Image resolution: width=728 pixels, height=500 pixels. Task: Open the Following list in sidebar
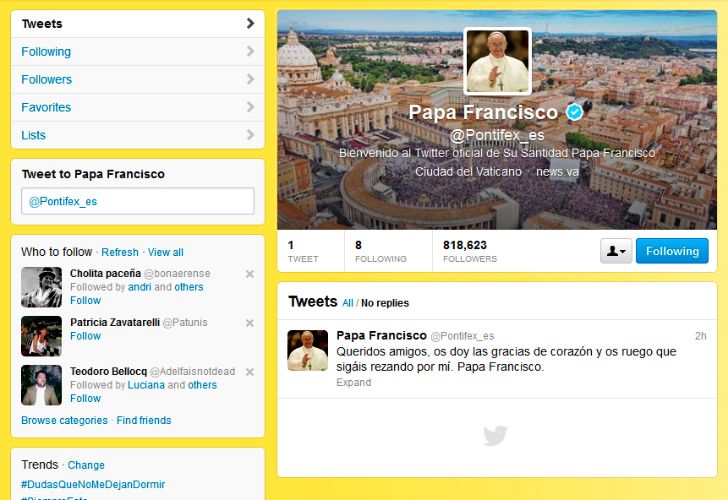137,52
